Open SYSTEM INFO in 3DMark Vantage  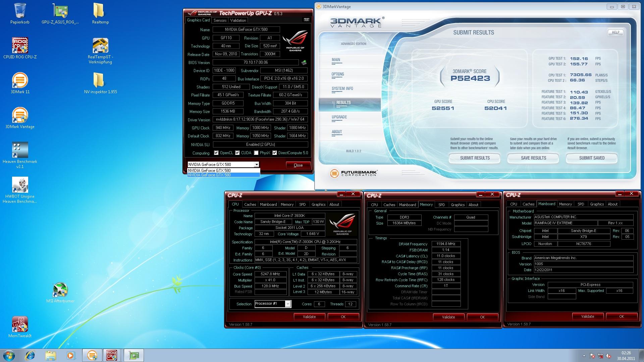(342, 88)
